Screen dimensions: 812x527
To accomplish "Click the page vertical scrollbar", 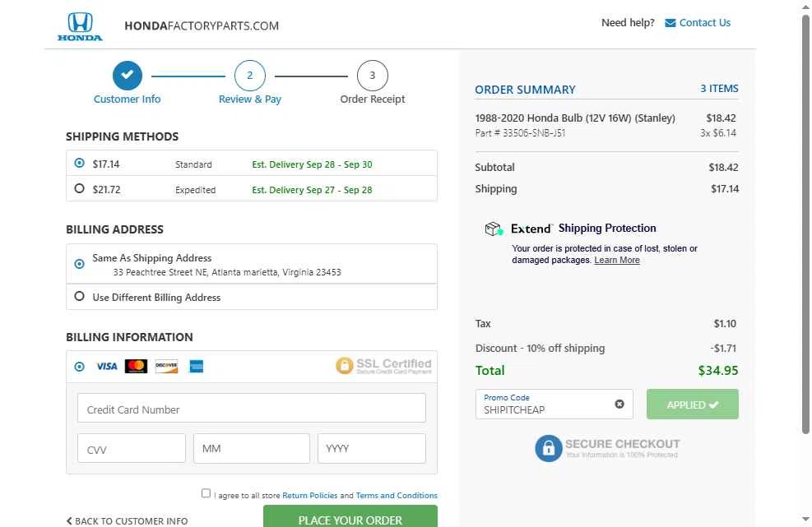I will click(x=805, y=224).
